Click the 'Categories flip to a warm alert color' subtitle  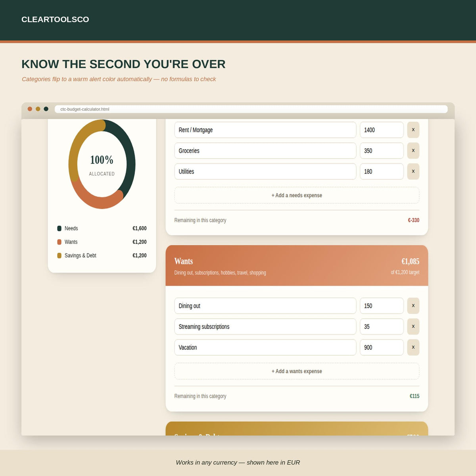(119, 79)
